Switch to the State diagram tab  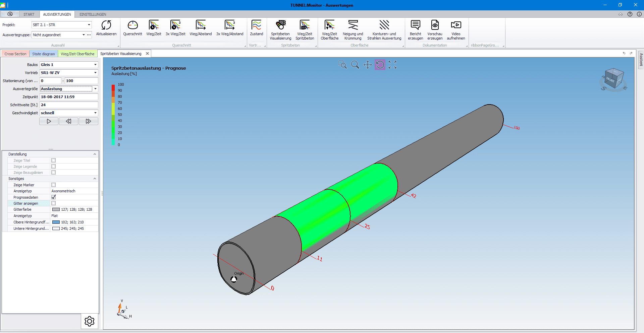pyautogui.click(x=43, y=54)
